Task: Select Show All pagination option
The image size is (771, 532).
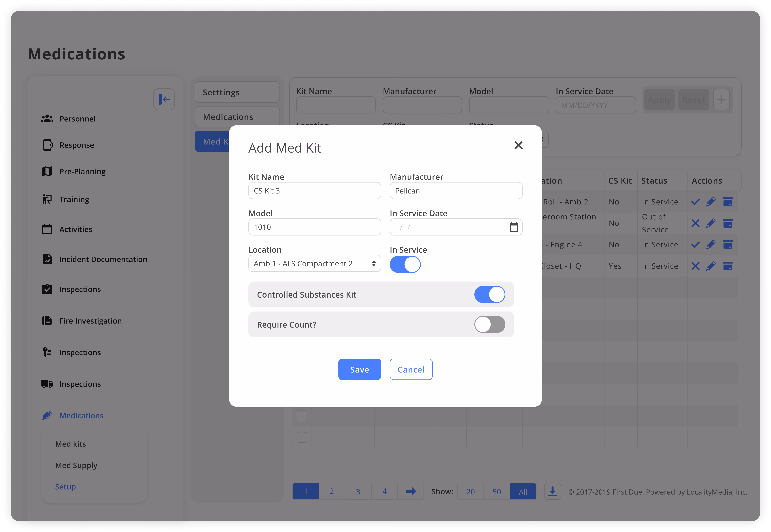Action: tap(523, 492)
